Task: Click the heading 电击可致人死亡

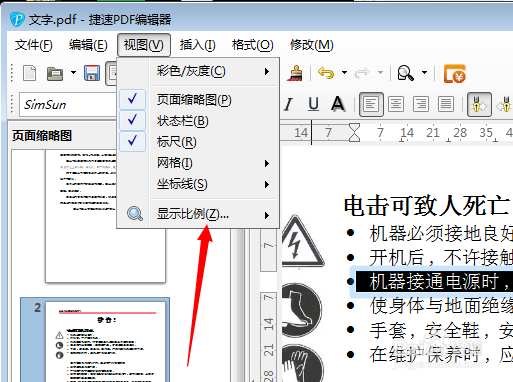Action: [427, 206]
